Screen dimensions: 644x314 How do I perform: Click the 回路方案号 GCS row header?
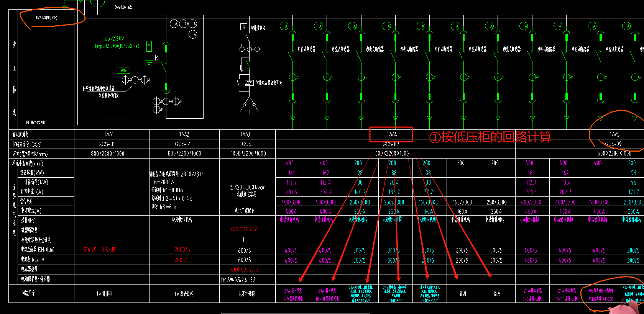[x=26, y=144]
